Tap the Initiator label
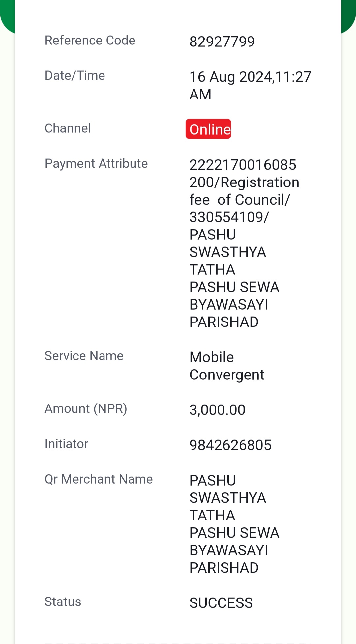356x644 pixels. (67, 444)
